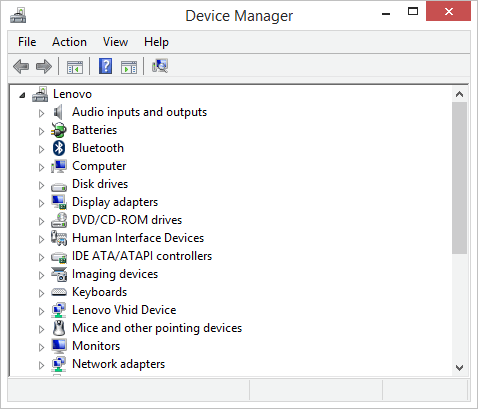Open the Action menu

click(69, 42)
